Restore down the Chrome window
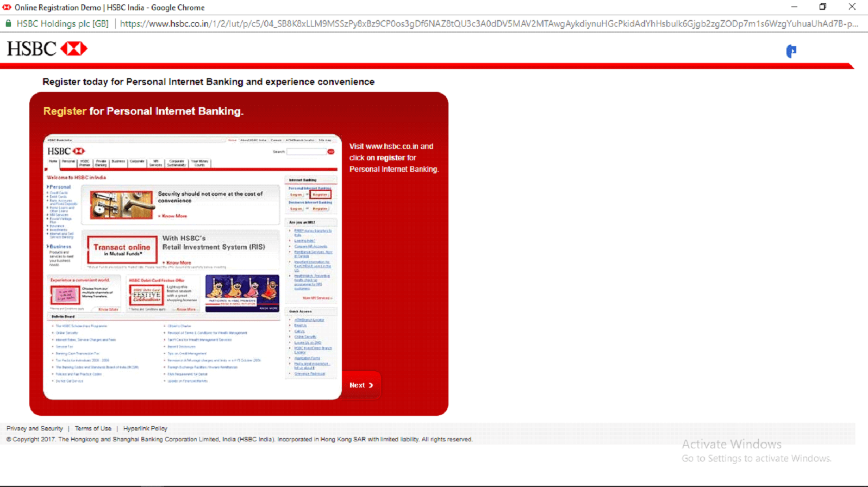The image size is (868, 487). pyautogui.click(x=823, y=7)
